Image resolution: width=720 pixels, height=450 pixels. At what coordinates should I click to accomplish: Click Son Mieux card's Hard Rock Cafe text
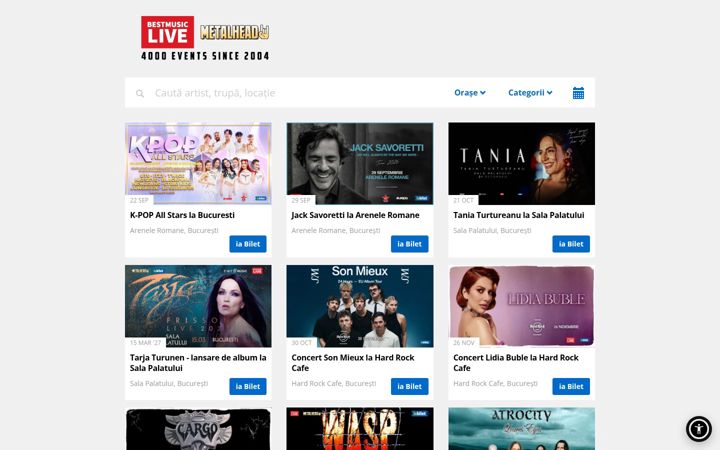(x=334, y=383)
